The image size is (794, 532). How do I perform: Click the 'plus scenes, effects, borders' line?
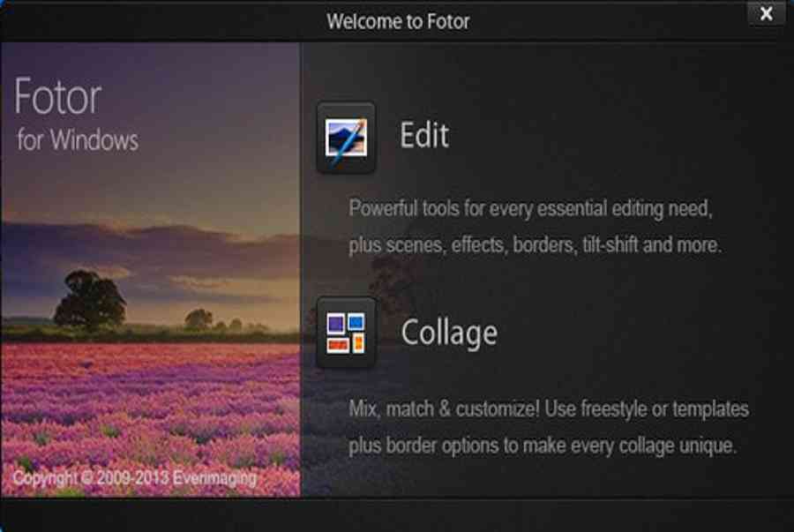pos(535,245)
